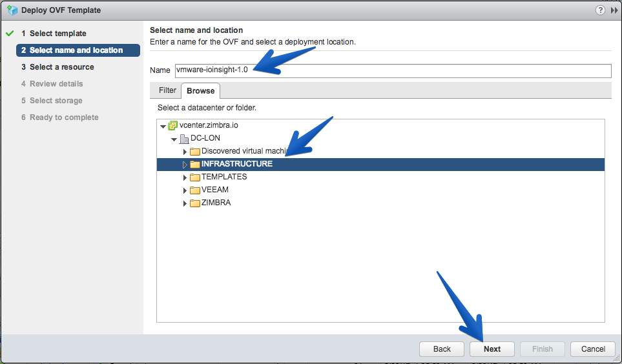Click the INFRASTRUCTURE folder icon
The image size is (622, 364).
195,164
